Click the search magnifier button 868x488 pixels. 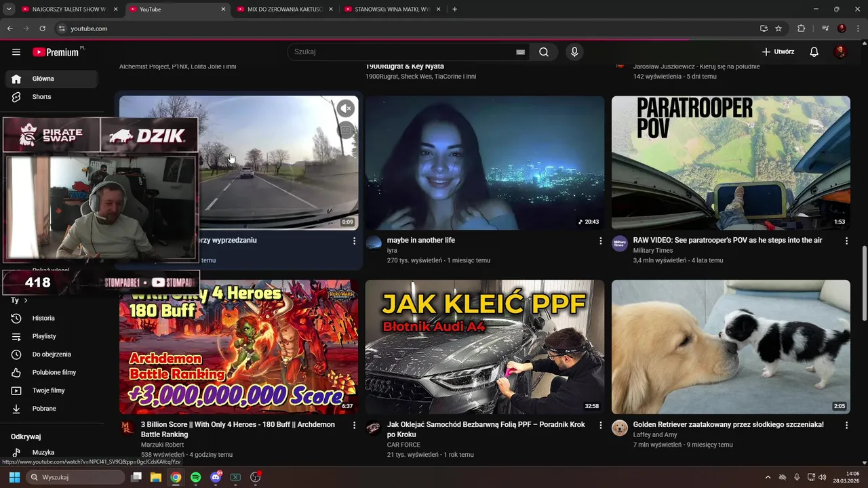(x=544, y=52)
